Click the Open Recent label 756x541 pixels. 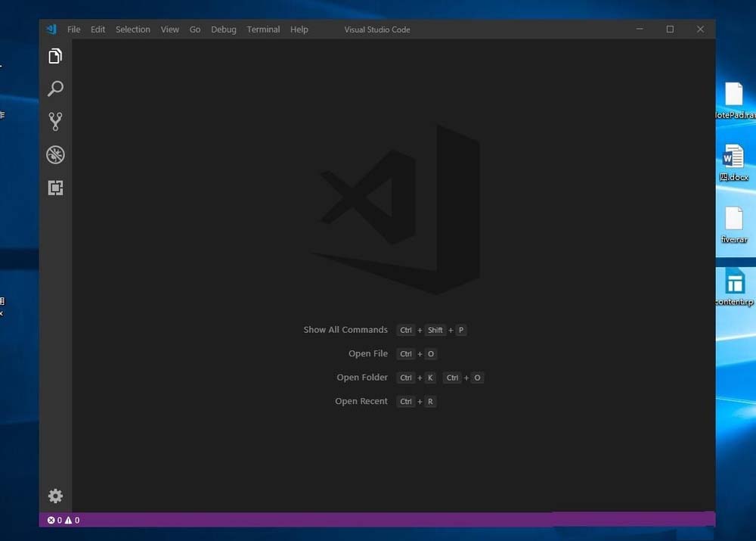361,400
